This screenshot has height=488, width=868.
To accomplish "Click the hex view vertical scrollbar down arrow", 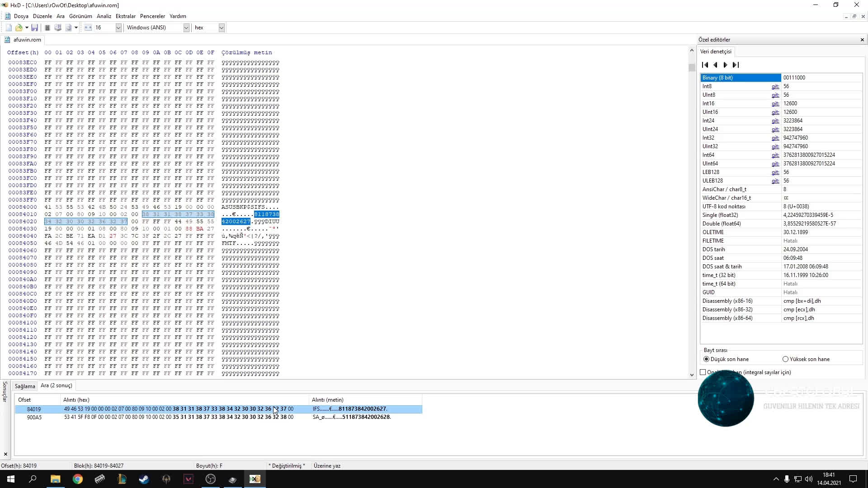I will click(x=691, y=375).
